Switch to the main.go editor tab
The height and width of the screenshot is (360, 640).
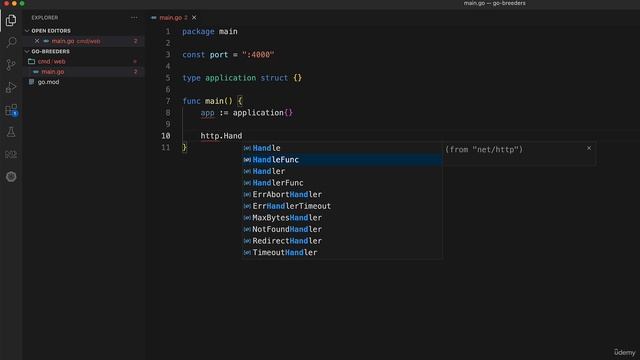171,18
